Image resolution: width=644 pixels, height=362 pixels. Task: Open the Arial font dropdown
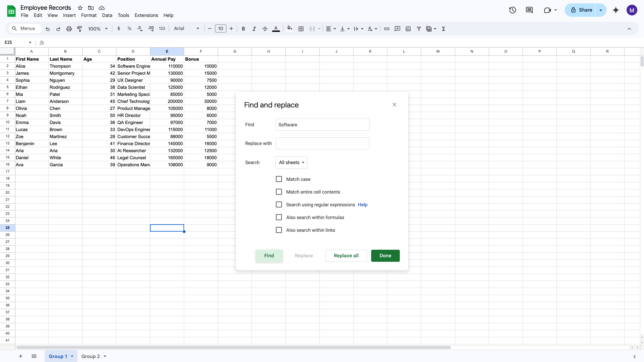(x=186, y=28)
